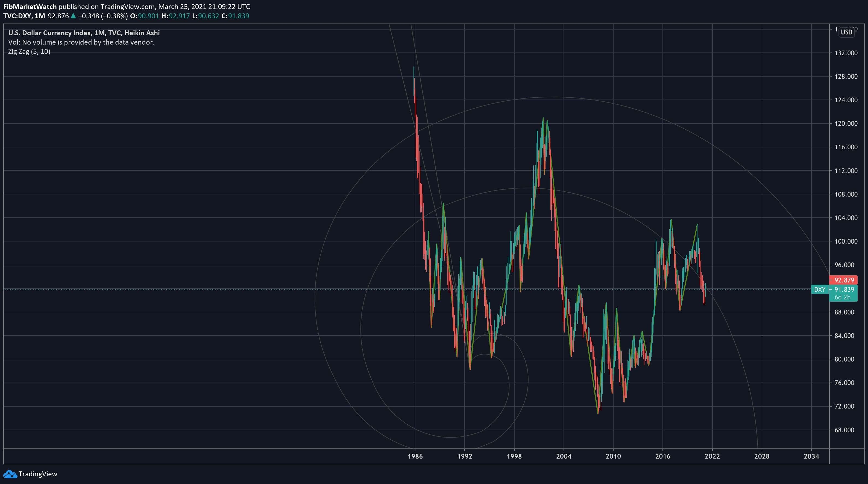
Task: Click the FibMarketWatch author name
Action: 30,6
